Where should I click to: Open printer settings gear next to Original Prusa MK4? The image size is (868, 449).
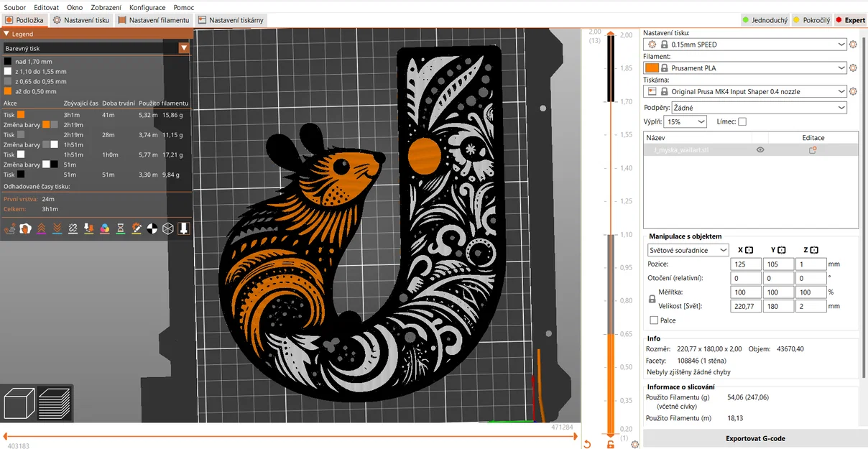(853, 92)
